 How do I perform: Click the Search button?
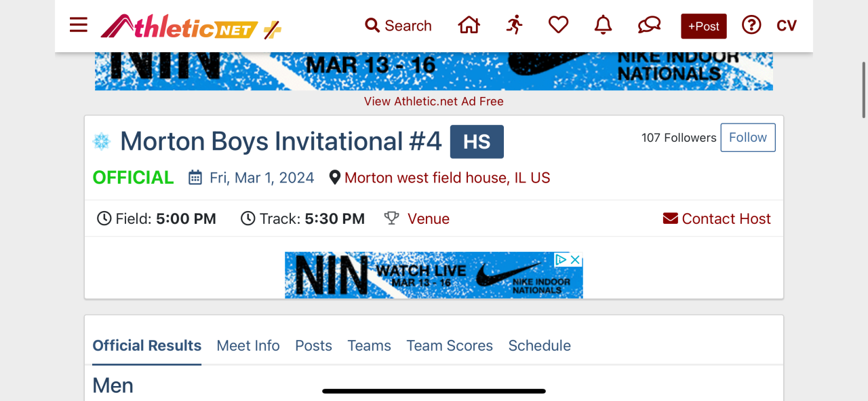tap(399, 26)
